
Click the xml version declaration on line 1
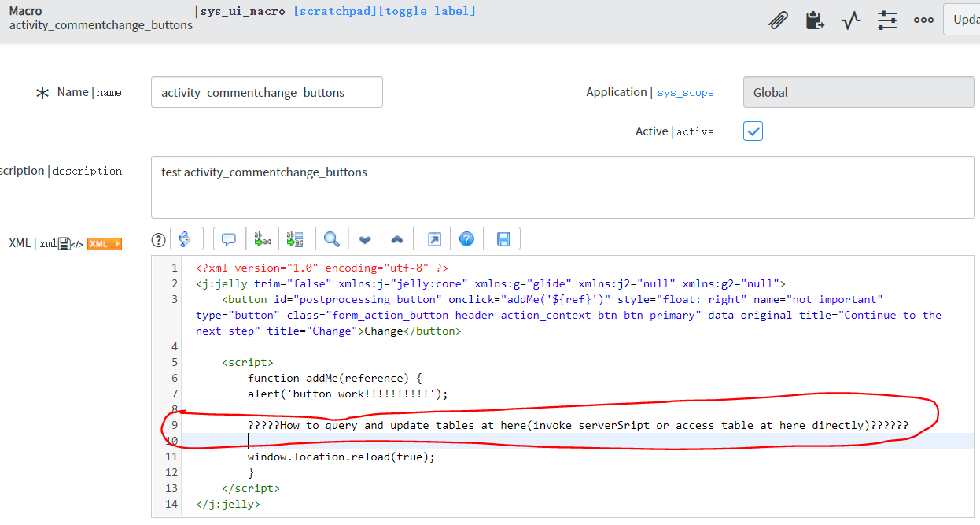tap(322, 268)
